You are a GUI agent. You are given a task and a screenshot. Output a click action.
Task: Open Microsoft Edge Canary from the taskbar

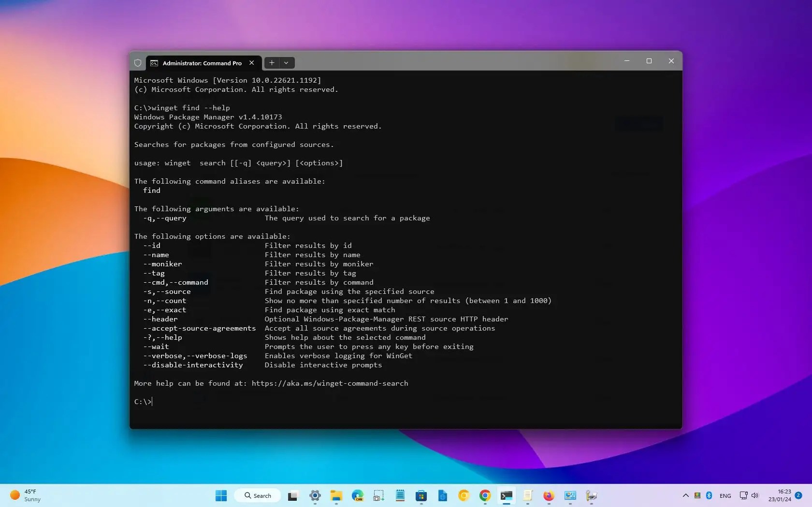click(357, 495)
